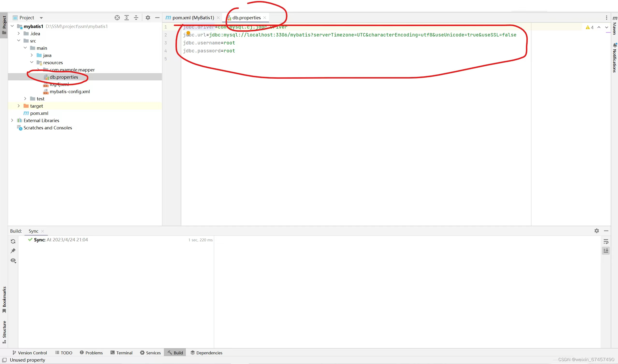Toggle scroll to end in the Build output
This screenshot has width=618, height=364.
point(606,251)
